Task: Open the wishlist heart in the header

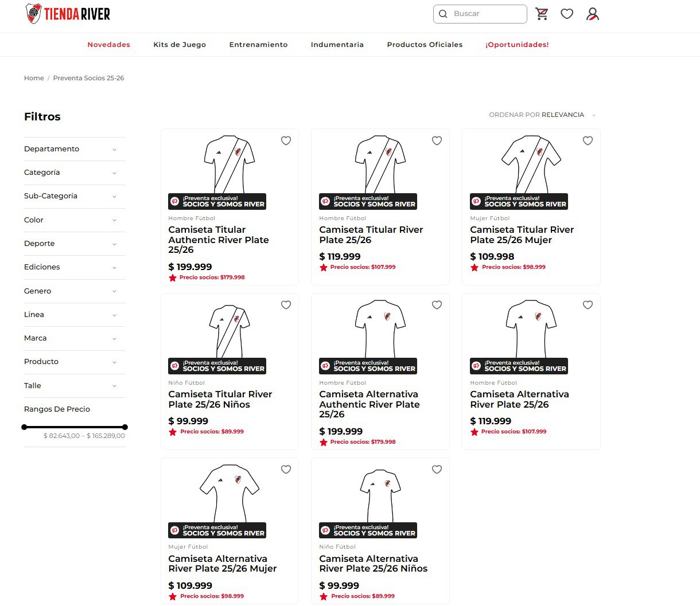Action: coord(567,14)
